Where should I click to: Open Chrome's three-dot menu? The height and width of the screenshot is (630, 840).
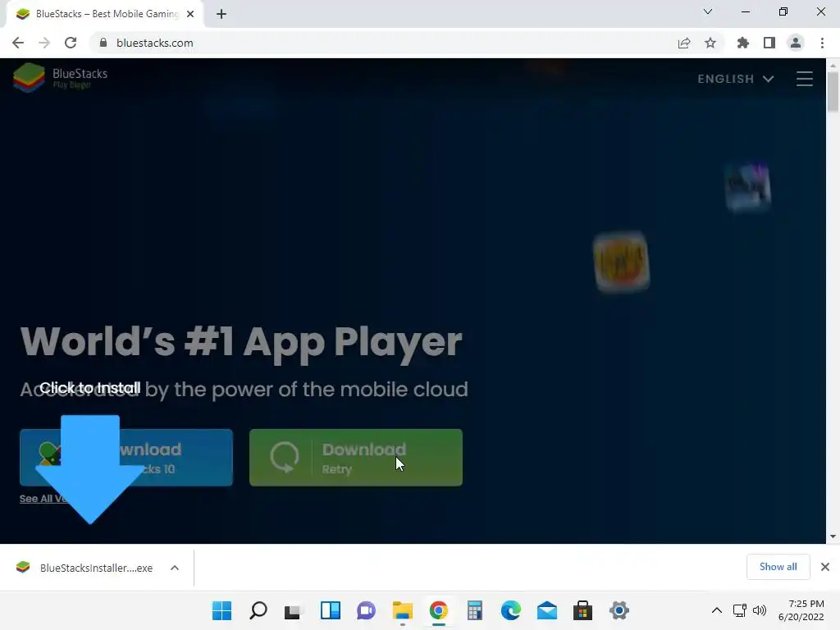tap(822, 43)
